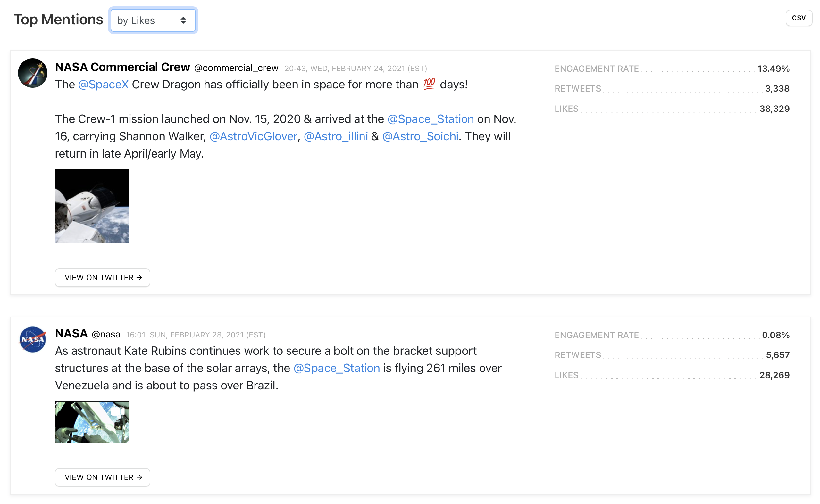Click View on Twitter for NASA tweet
This screenshot has width=820, height=504.
point(102,477)
